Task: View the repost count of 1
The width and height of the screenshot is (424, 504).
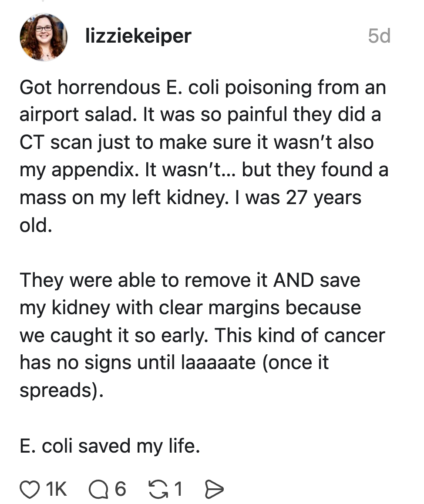Action: pos(178,489)
